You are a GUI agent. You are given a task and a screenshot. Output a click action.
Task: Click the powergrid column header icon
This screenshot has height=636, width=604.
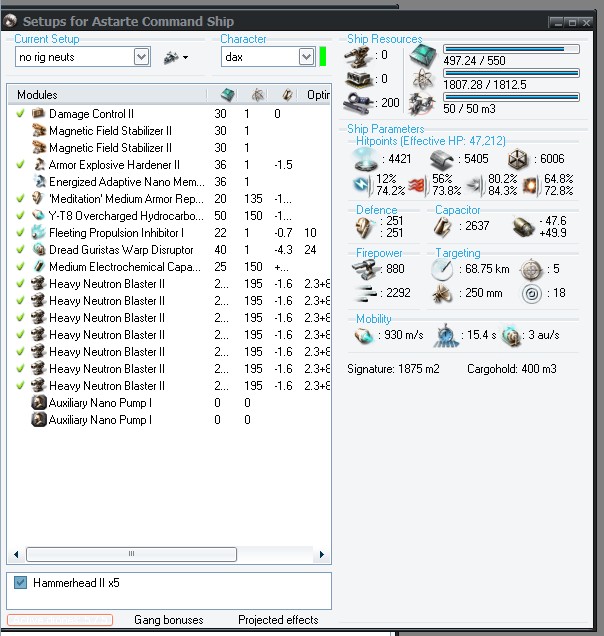coord(257,95)
